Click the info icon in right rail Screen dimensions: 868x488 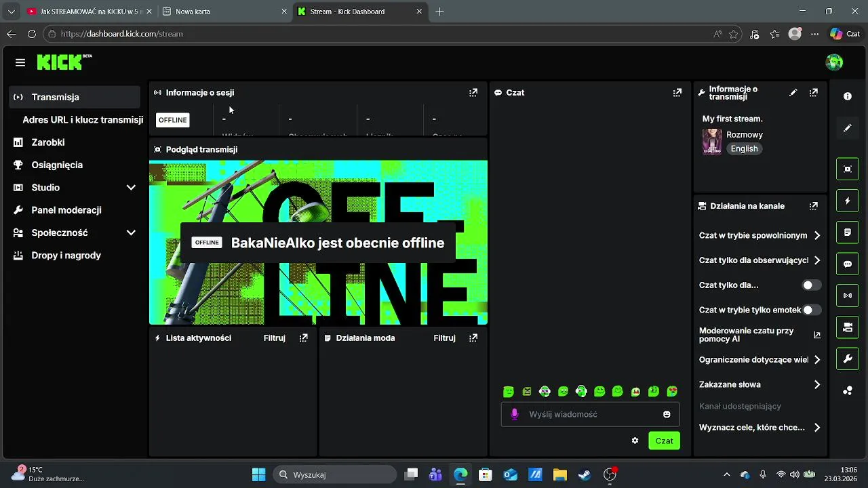[848, 96]
